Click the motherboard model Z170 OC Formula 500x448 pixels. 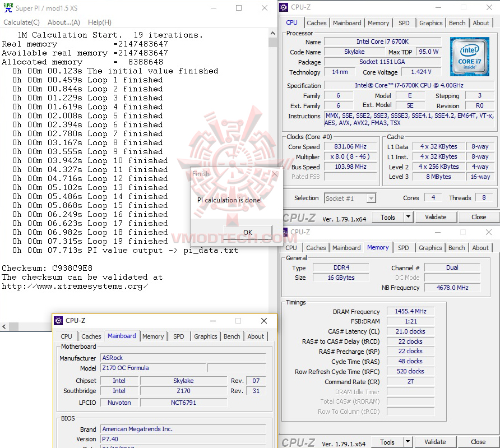[153, 368]
